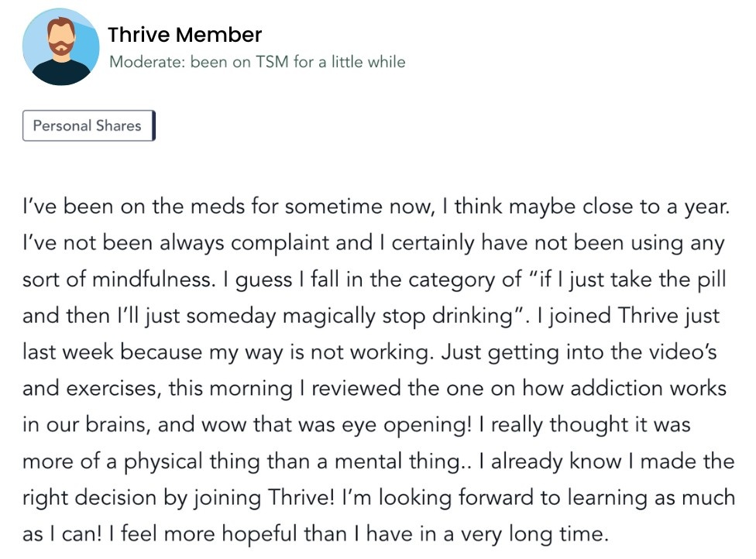Select the Personal Shares category tag
756x559 pixels.
[89, 125]
